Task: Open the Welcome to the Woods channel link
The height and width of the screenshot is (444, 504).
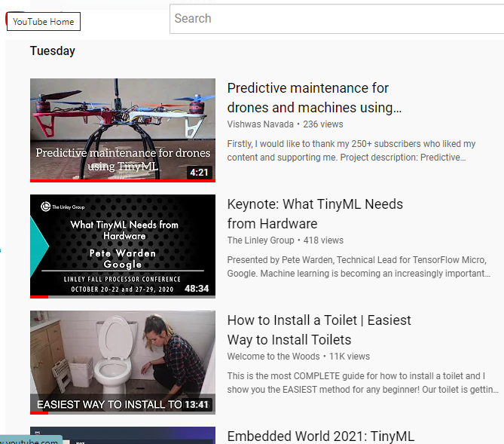Action: (273, 357)
